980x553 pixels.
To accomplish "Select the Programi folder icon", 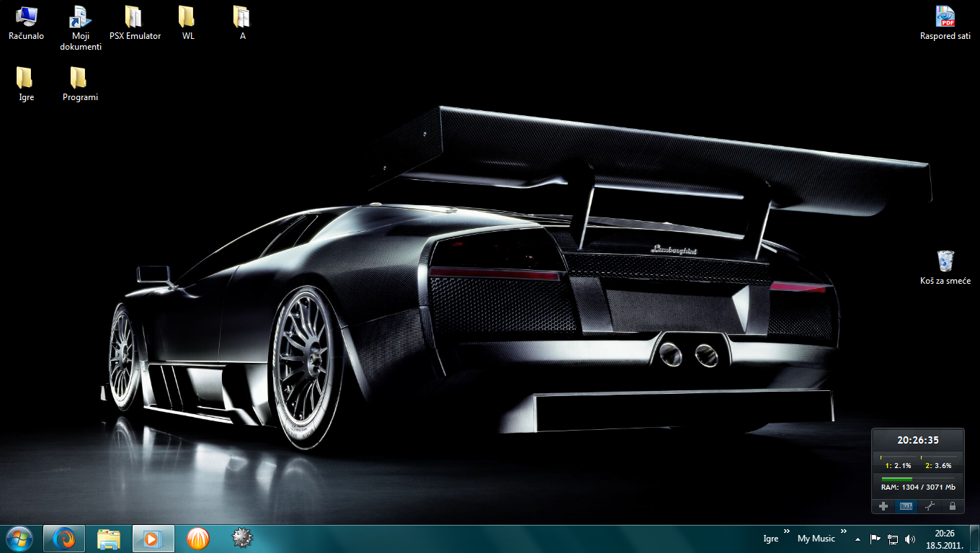I will tap(80, 84).
